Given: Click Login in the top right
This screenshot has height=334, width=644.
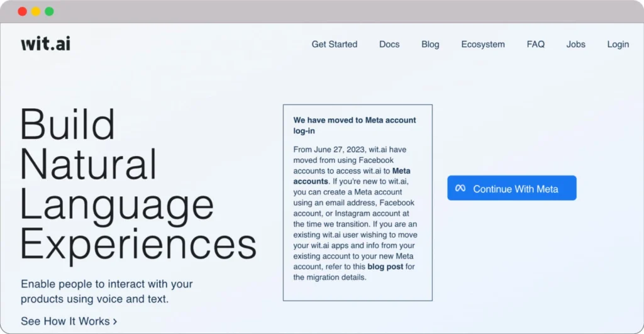Looking at the screenshot, I should pyautogui.click(x=618, y=45).
